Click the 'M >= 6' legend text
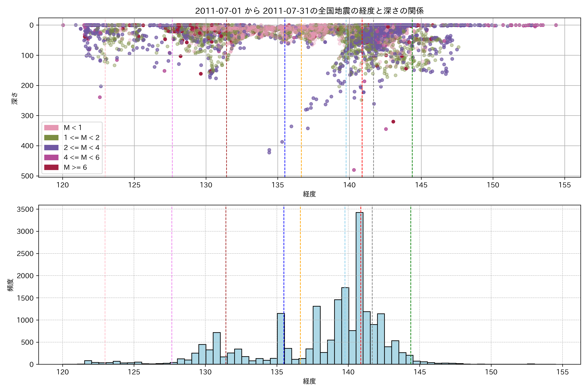 tap(75, 167)
